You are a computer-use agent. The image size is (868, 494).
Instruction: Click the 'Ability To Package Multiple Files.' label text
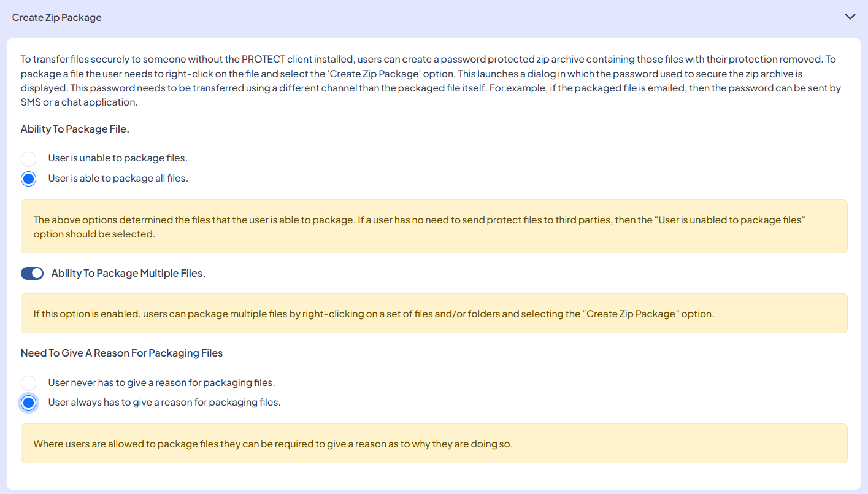click(128, 274)
